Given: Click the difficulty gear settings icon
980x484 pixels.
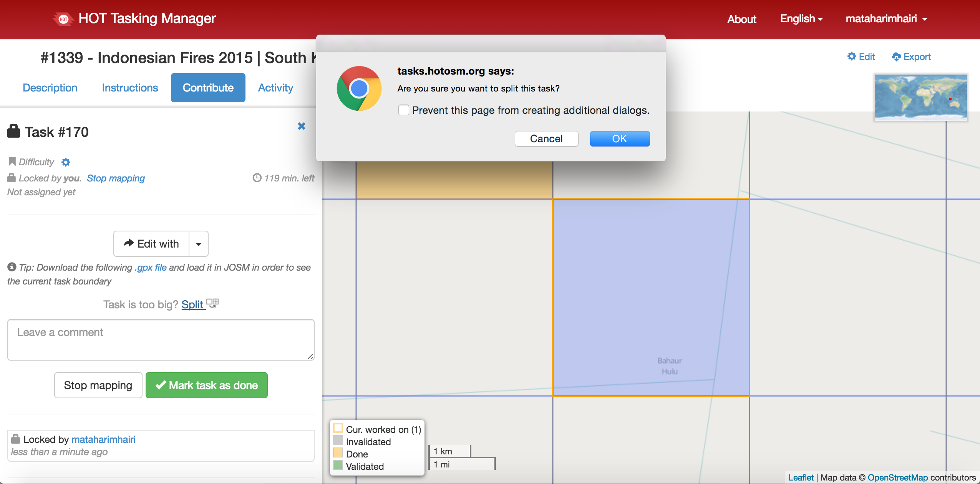Looking at the screenshot, I should pyautogui.click(x=66, y=162).
